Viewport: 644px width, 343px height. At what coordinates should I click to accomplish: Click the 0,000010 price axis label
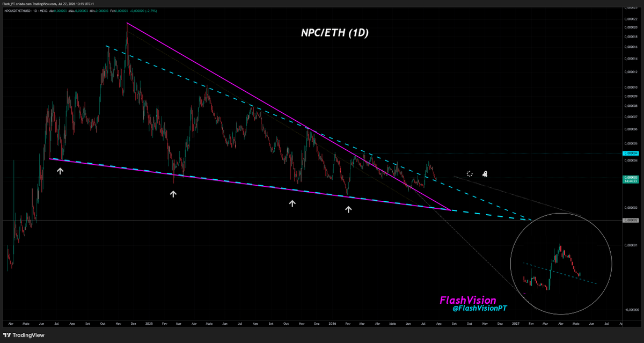tap(631, 87)
